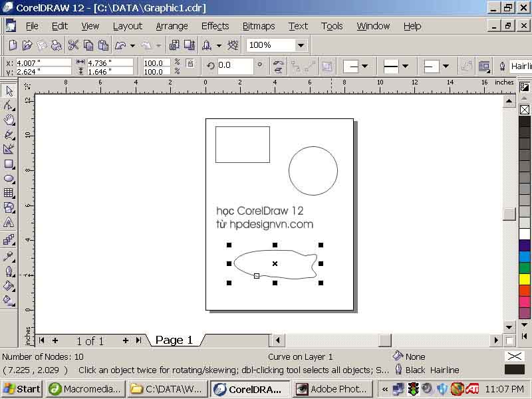
Task: Go to the last page button
Action: [x=138, y=340]
